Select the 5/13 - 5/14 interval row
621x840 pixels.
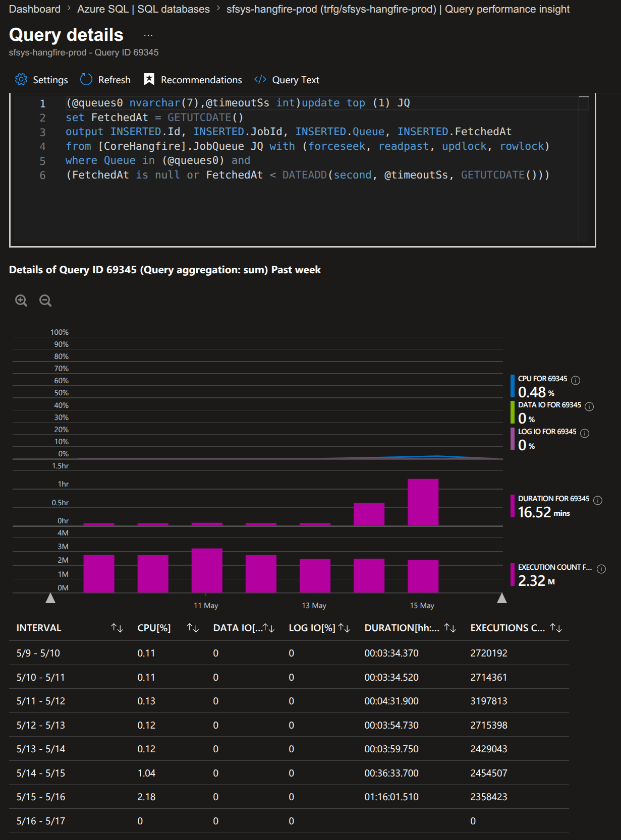(x=289, y=749)
